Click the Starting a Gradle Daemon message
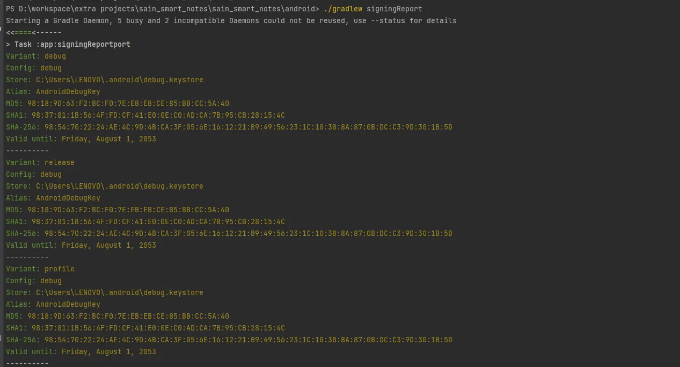The width and height of the screenshot is (680, 367). click(231, 20)
